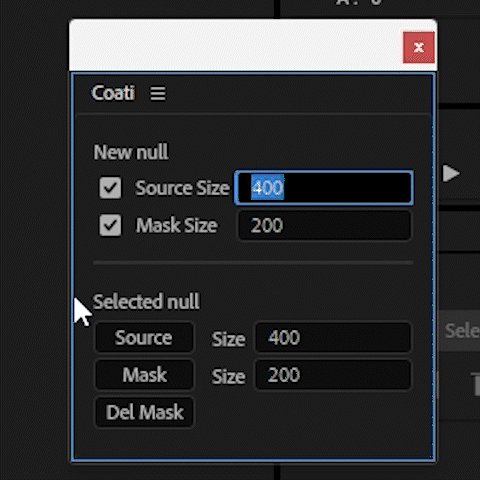Focus the New null Mask Size field
Image resolution: width=480 pixels, height=480 pixels.
pyautogui.click(x=324, y=225)
